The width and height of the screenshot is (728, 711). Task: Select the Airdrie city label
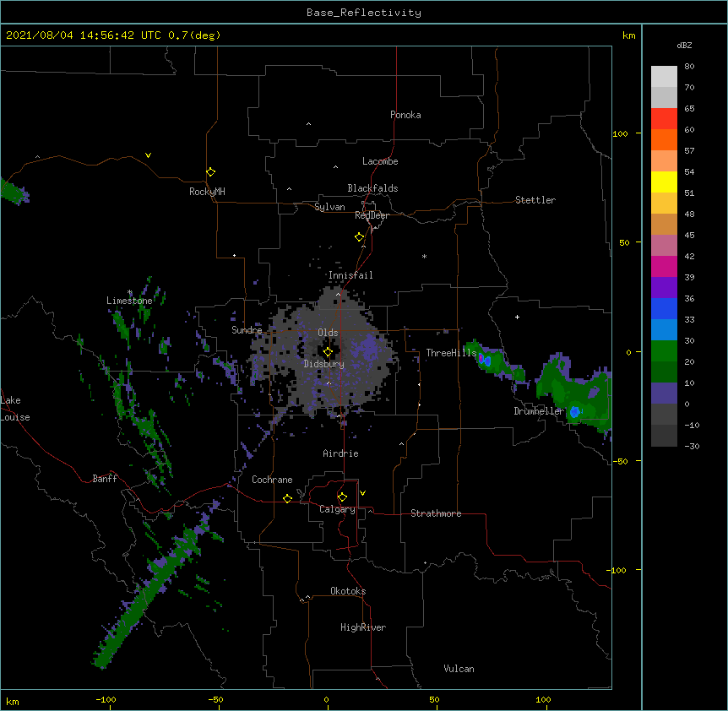click(x=340, y=453)
